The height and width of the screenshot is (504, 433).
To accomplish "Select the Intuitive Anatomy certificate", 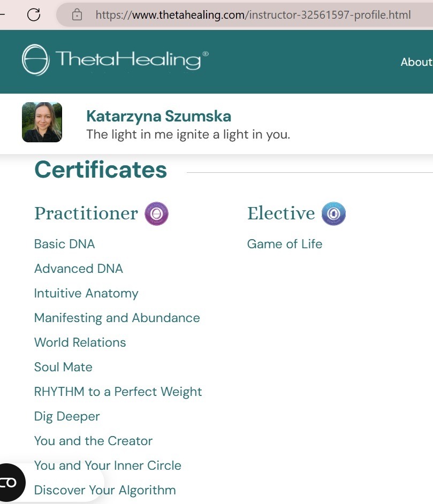I will coord(86,293).
